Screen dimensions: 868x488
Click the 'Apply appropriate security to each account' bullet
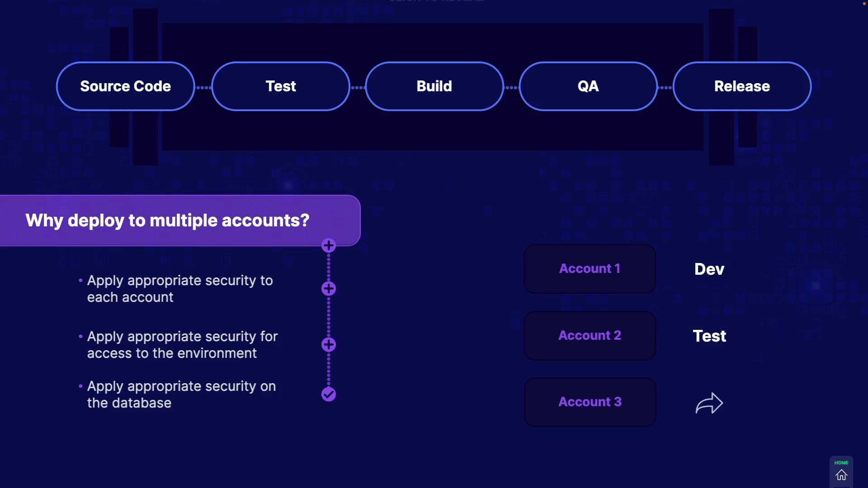[179, 289]
